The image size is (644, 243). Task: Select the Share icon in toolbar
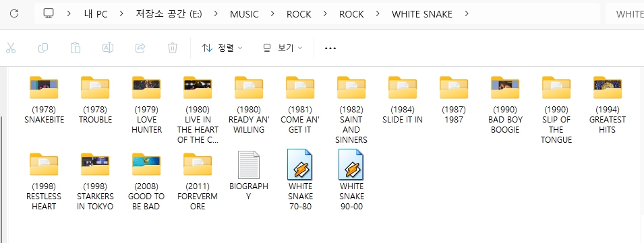pos(140,48)
